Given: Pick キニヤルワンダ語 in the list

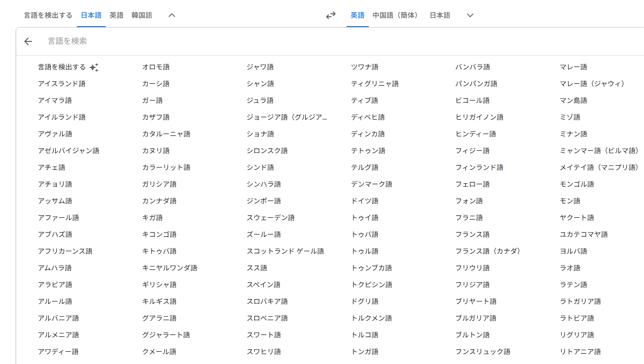Looking at the screenshot, I should [x=169, y=268].
